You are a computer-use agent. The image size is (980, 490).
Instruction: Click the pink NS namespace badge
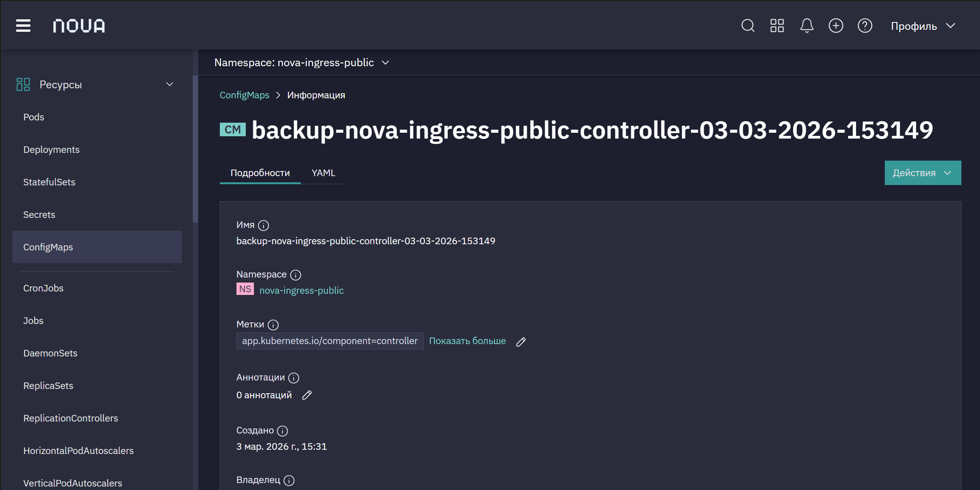click(245, 289)
